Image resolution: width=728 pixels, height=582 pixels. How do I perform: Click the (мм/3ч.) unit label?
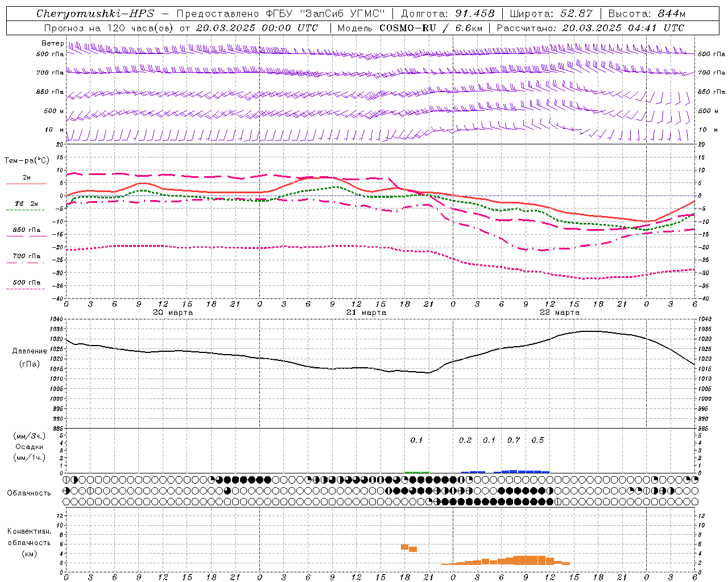coord(30,436)
